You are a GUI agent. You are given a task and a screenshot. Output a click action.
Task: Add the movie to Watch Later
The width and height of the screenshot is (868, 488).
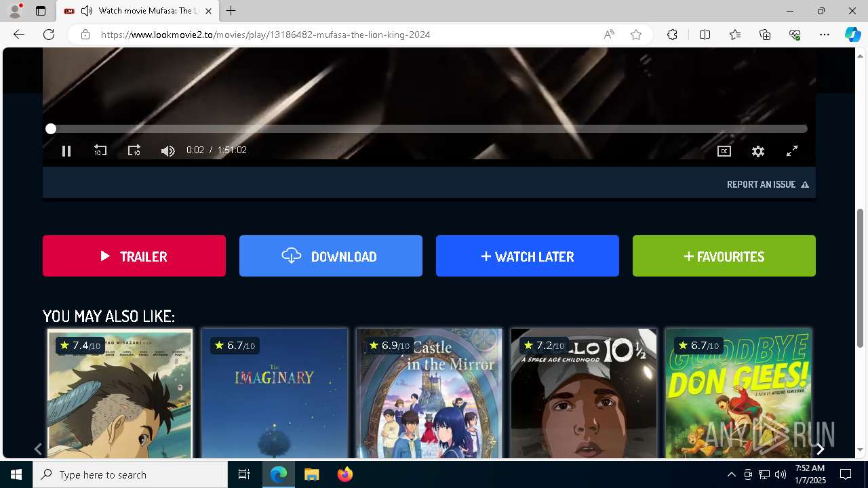coord(528,256)
